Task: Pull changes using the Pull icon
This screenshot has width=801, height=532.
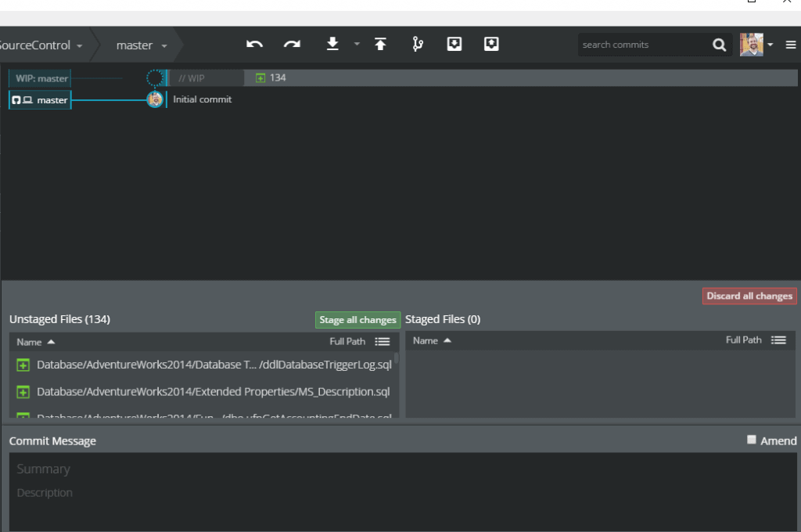Action: [331, 45]
